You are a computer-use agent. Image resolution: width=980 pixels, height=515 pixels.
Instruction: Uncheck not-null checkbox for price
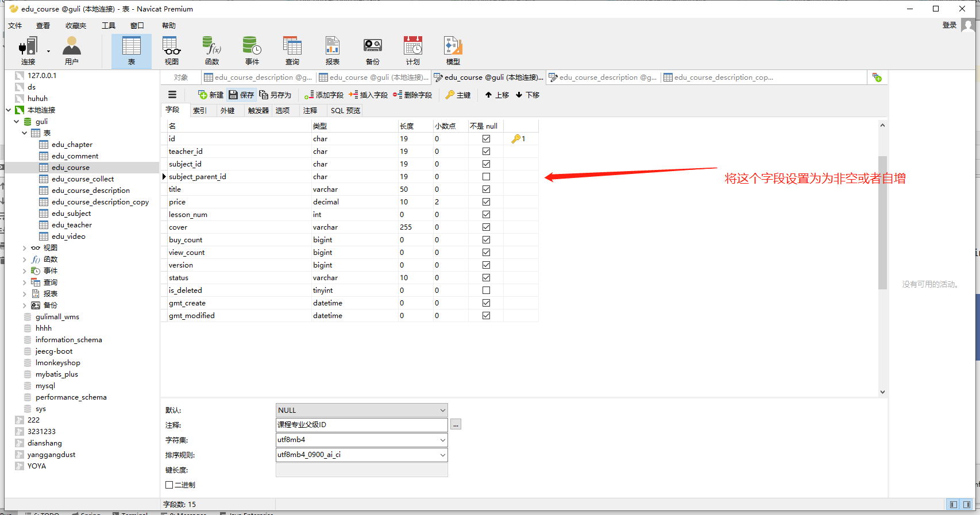pos(486,202)
